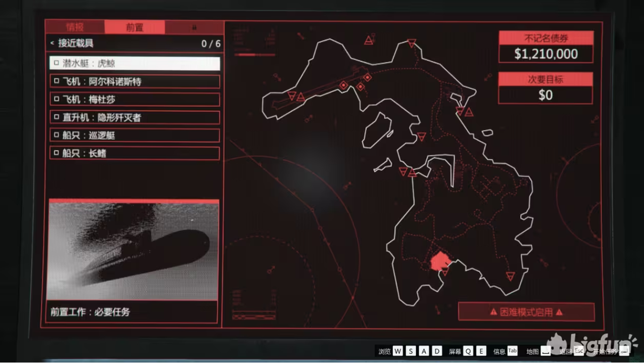
Task: Click the 困难模式启用 banner
Action: (x=526, y=312)
